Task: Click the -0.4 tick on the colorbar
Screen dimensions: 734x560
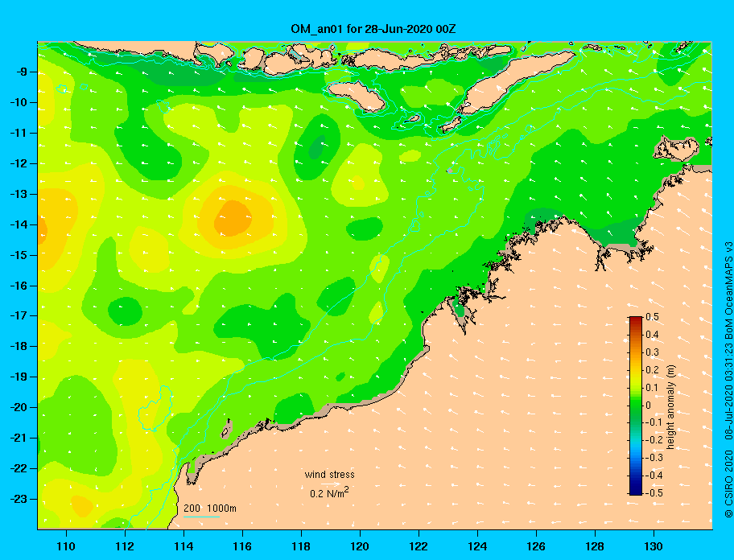Action: pyautogui.click(x=654, y=476)
